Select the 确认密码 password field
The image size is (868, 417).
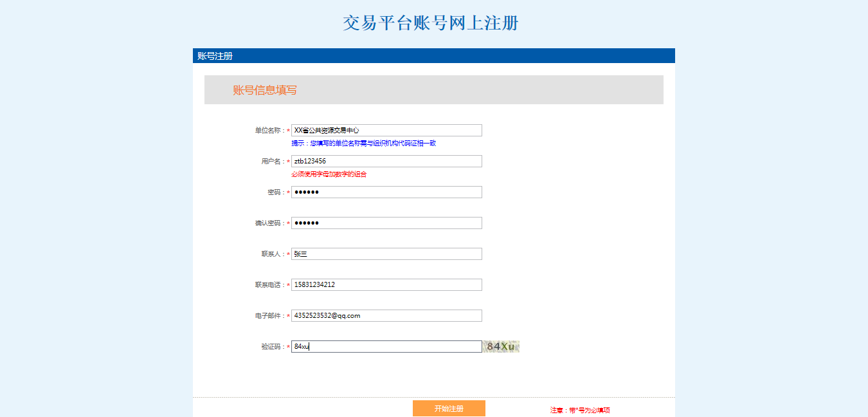click(x=386, y=223)
